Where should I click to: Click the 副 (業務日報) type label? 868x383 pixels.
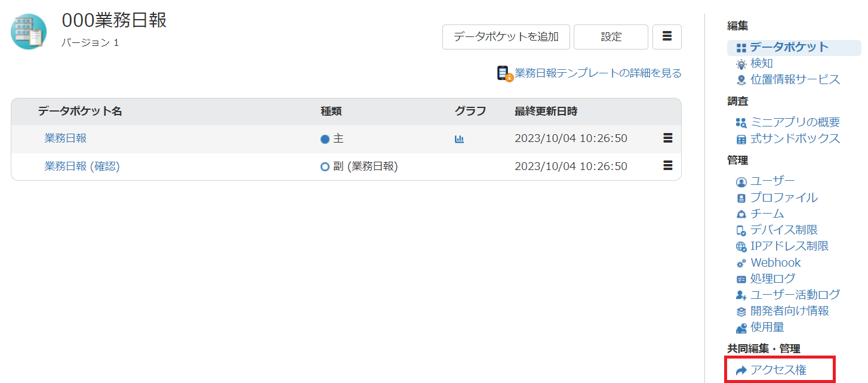click(x=365, y=166)
